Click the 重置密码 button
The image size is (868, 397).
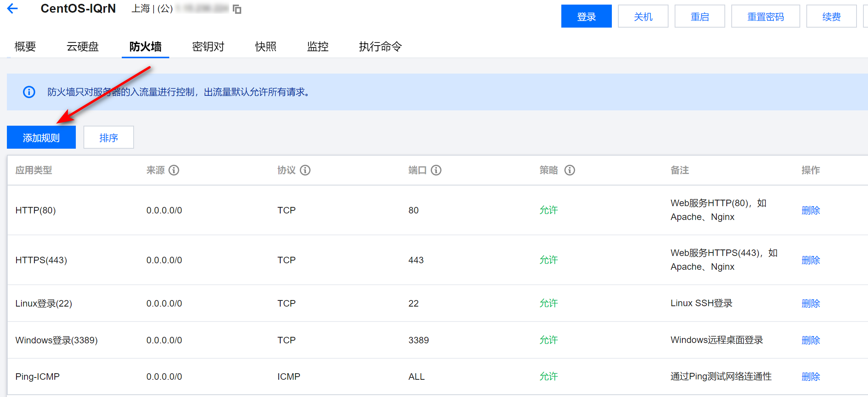[766, 16]
